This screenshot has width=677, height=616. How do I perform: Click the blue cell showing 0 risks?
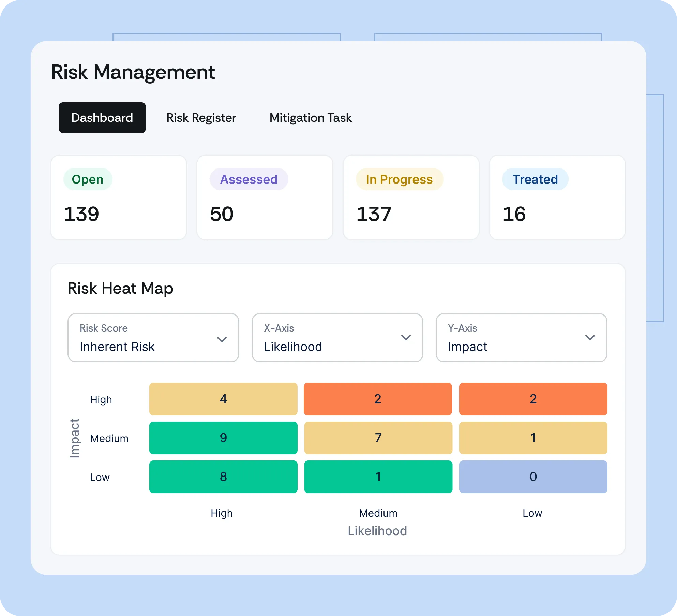(533, 476)
